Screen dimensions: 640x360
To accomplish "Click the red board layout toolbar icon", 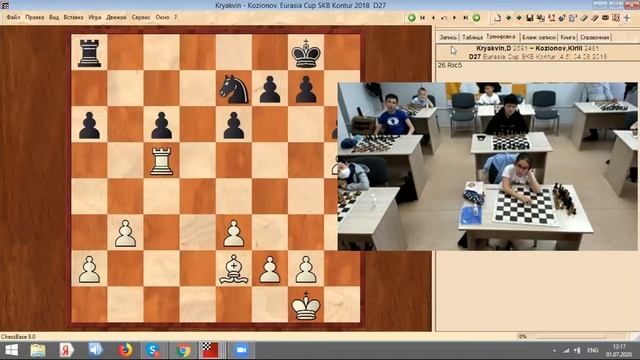I will coord(616,18).
